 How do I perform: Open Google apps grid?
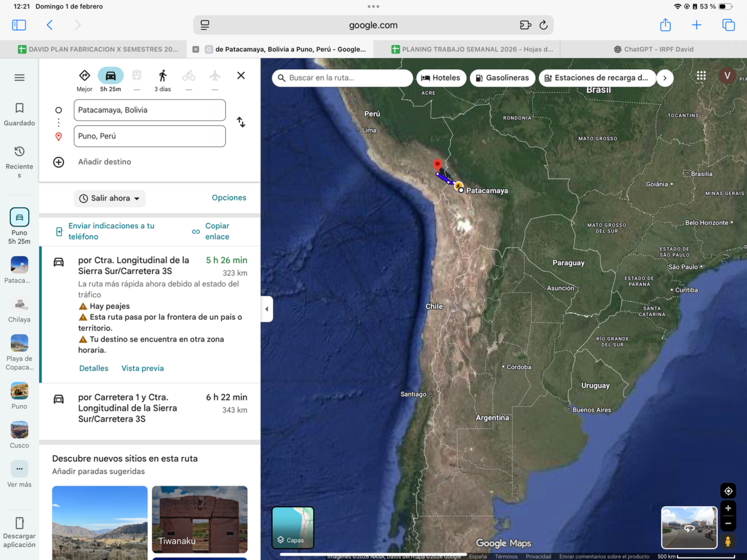(x=701, y=76)
